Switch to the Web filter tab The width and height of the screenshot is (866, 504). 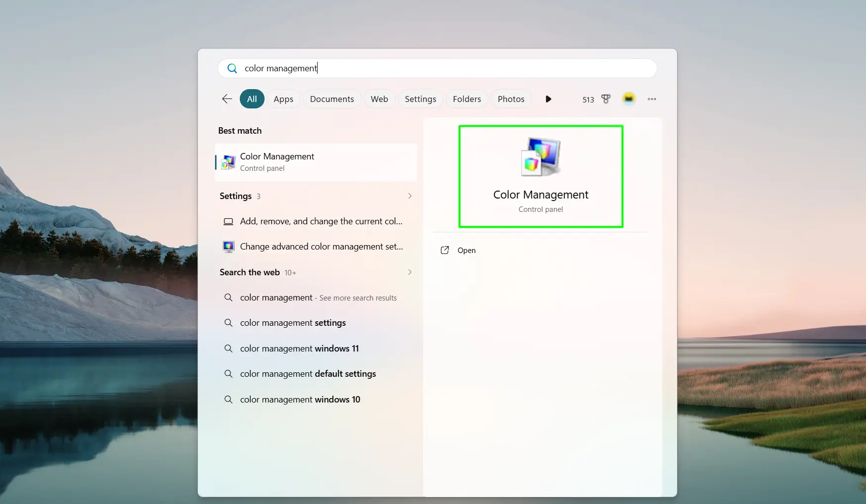point(379,99)
